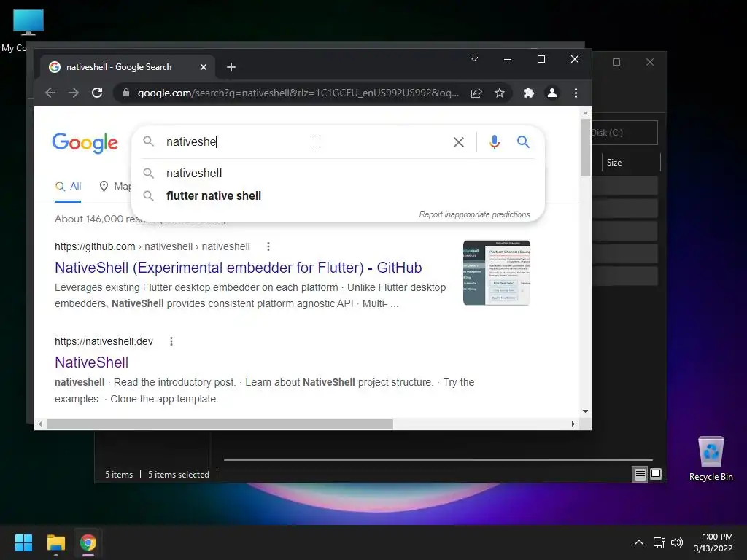Open Chrome extensions puzzle icon
This screenshot has height=560, width=747.
[529, 93]
